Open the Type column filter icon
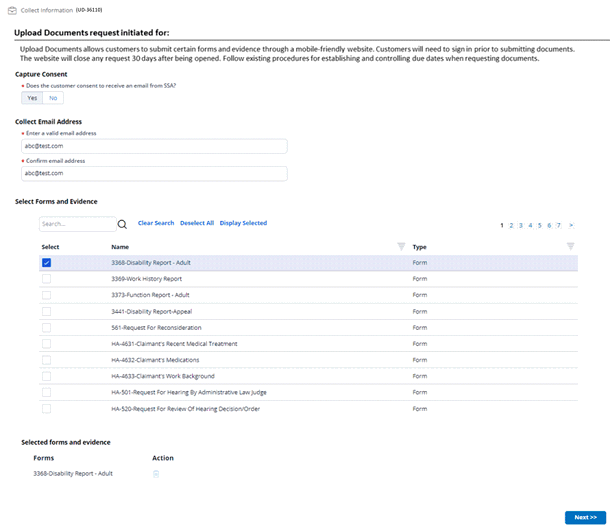This screenshot has height=528, width=611. point(571,246)
